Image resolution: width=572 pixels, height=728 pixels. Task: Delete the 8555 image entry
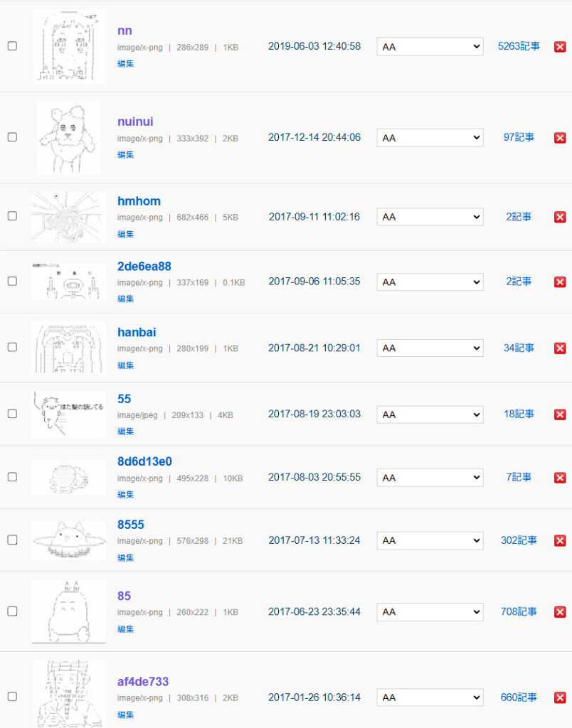(560, 541)
